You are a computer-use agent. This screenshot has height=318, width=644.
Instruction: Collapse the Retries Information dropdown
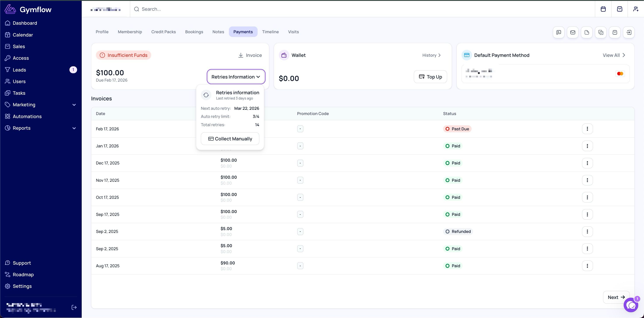click(236, 77)
